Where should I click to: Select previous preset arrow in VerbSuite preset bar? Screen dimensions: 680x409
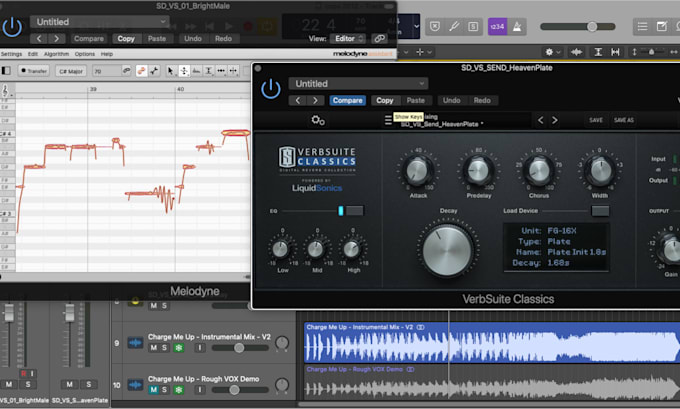click(540, 120)
